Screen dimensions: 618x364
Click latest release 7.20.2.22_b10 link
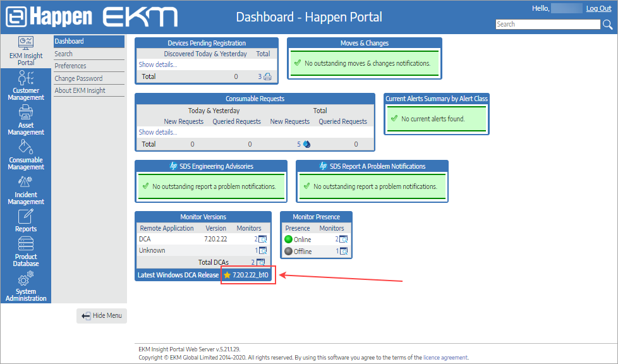[x=250, y=275]
